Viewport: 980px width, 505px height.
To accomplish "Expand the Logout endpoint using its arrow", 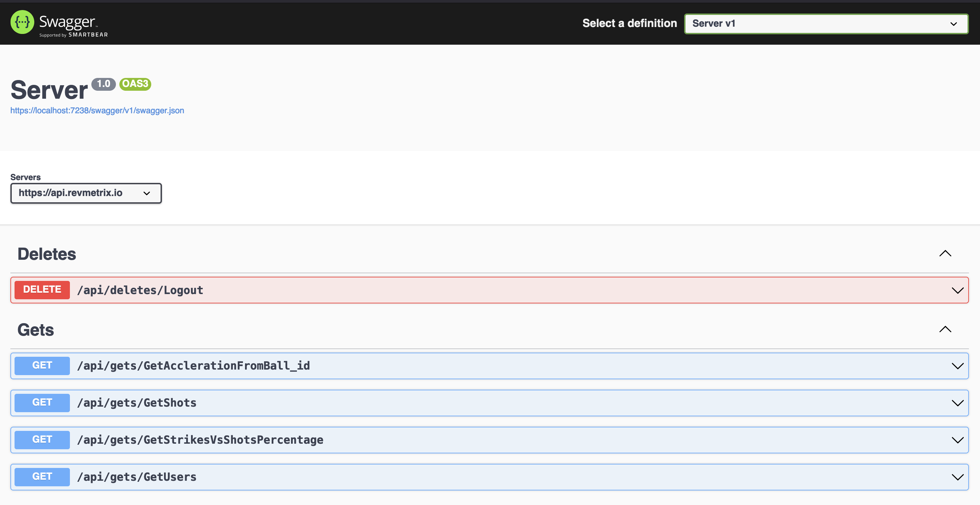I will tap(957, 291).
